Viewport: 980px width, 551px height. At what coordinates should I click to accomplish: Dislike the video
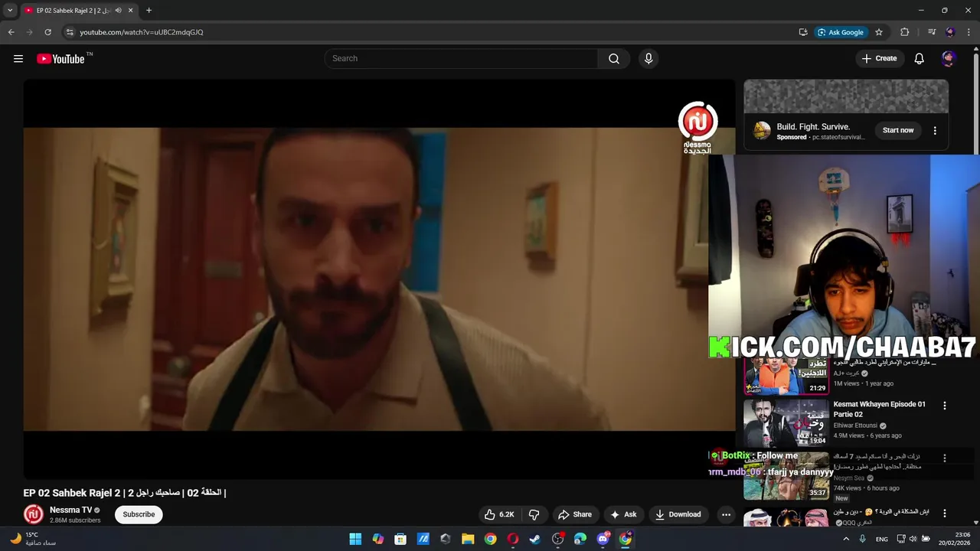534,514
